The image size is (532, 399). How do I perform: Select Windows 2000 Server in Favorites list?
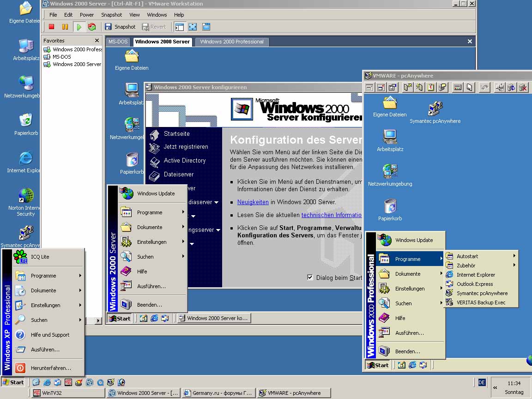[72, 64]
